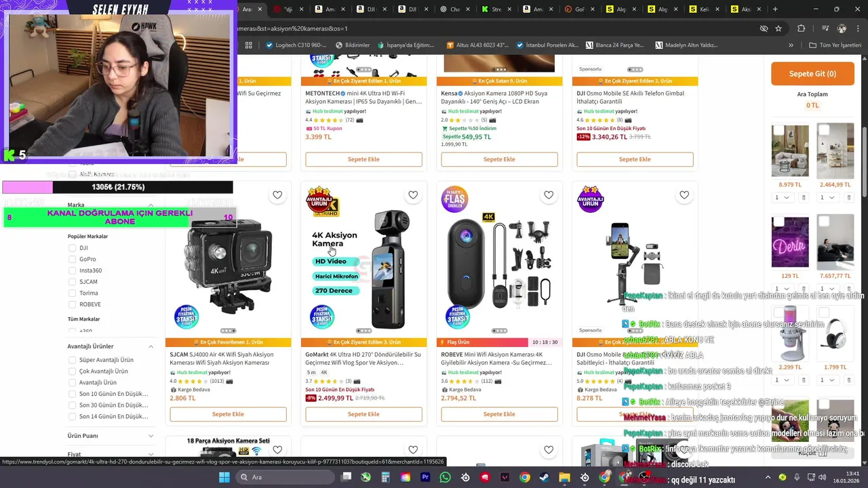The width and height of the screenshot is (868, 488).
Task: Add SJCAM SJ4000 Air to cart
Action: [x=228, y=414]
